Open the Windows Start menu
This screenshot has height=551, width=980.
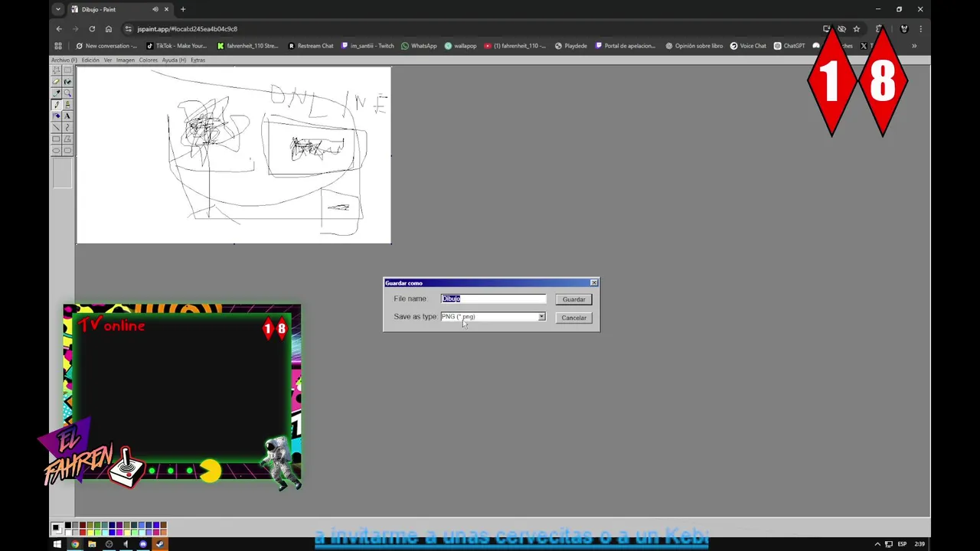pyautogui.click(x=57, y=544)
